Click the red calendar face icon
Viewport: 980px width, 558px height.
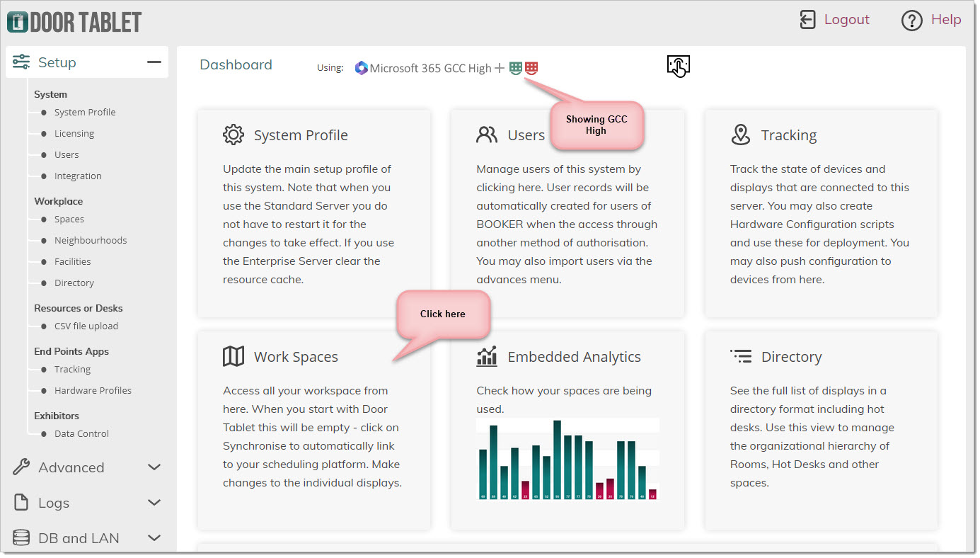click(x=531, y=68)
